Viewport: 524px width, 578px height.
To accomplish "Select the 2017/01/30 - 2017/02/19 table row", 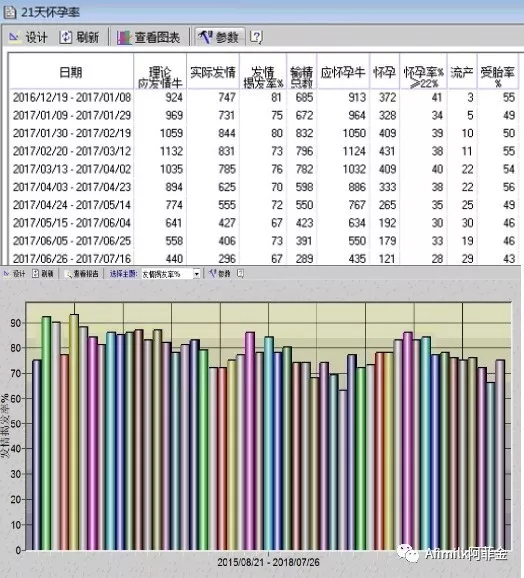I will pyautogui.click(x=263, y=133).
